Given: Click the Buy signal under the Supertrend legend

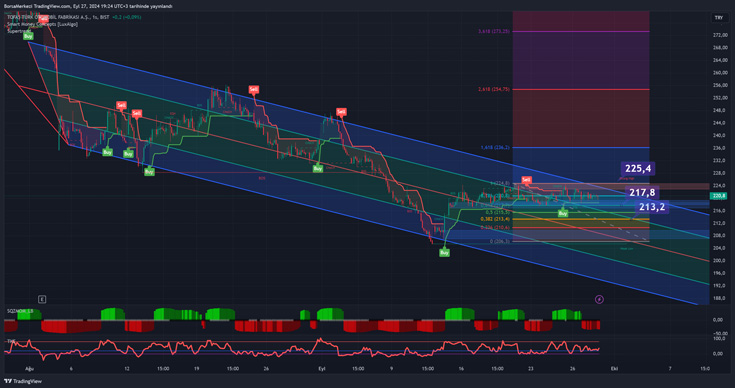Looking at the screenshot, I should pyautogui.click(x=28, y=36).
